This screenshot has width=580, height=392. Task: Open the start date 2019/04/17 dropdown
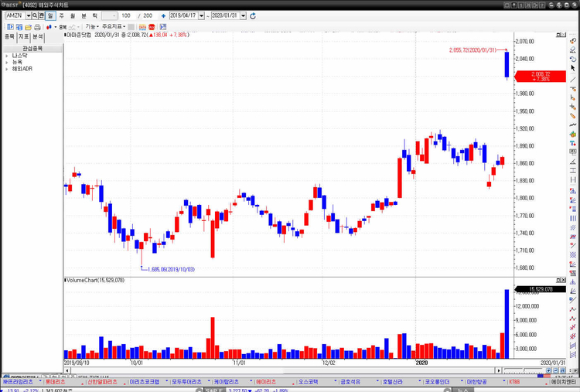pos(202,16)
